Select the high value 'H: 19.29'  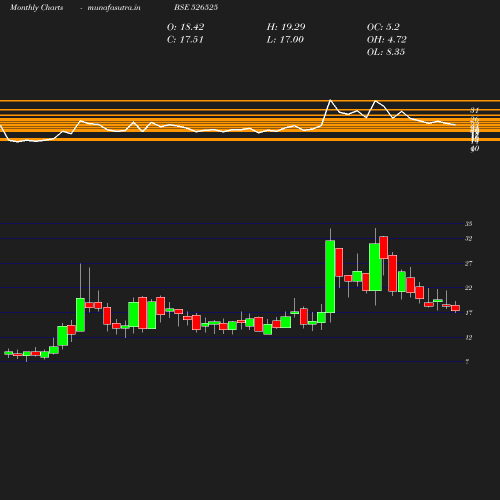coord(286,27)
